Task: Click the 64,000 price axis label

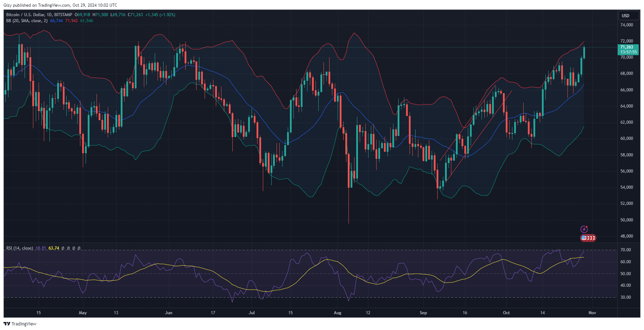Action: [x=627, y=106]
